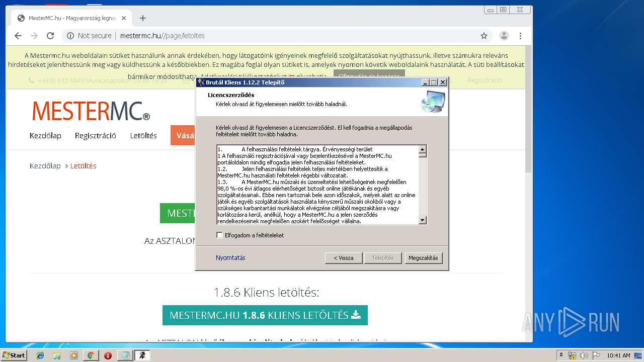
Task: Open the Kezdőlap menu item
Action: click(45, 136)
